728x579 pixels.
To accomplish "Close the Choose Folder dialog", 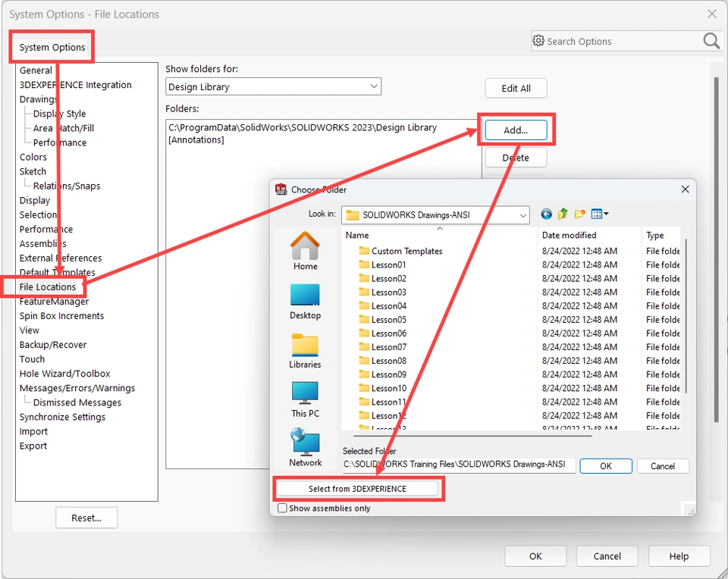I will (x=685, y=189).
